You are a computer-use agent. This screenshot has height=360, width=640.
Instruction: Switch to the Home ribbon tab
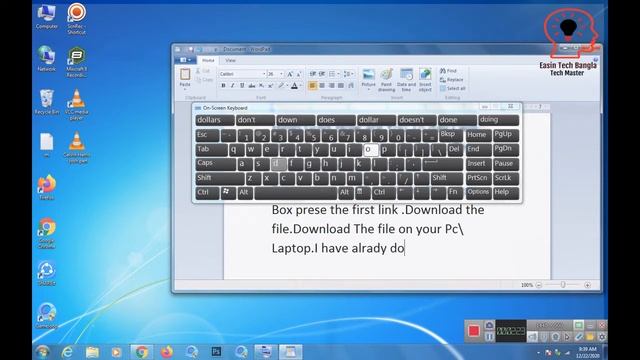208,60
